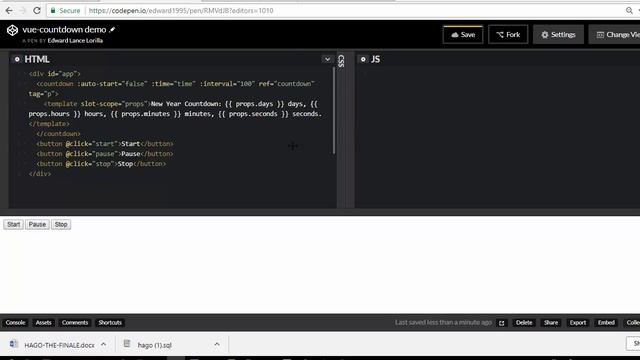Go back in browser

9,11
